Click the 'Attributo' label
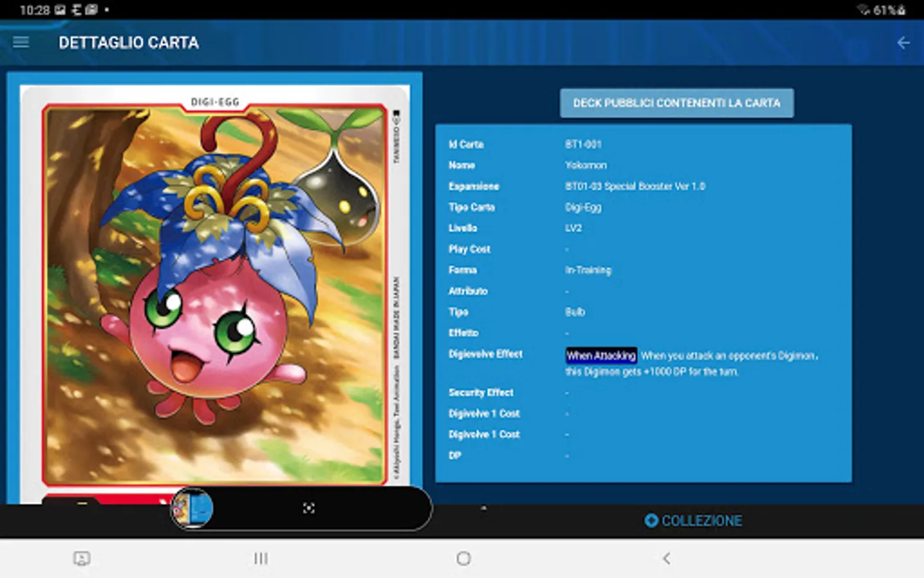Screen dimensions: 924x578 pyautogui.click(x=468, y=291)
